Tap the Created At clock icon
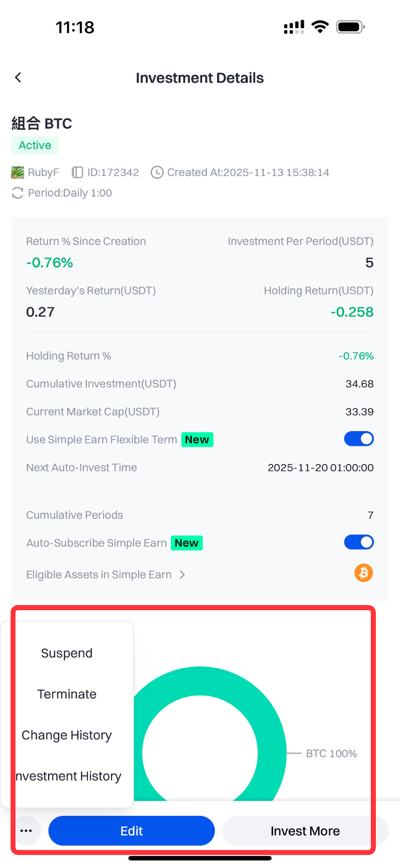Screen dimensions: 400x868 point(157,172)
